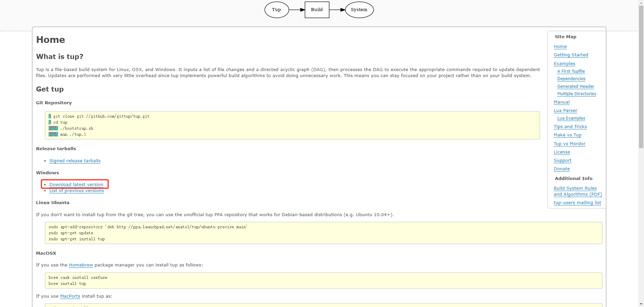Click the 'Release tarballs' subheading

click(56, 149)
